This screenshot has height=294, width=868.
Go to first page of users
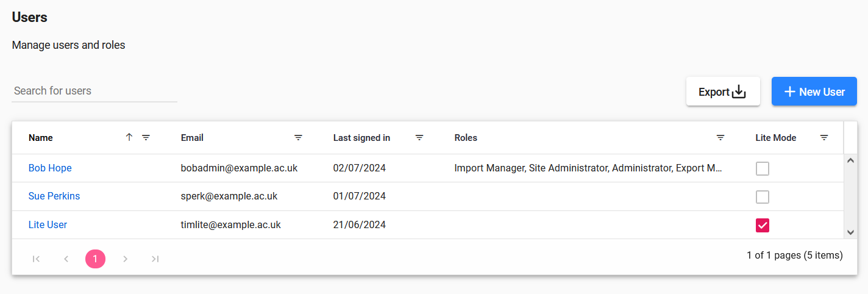[x=36, y=259]
